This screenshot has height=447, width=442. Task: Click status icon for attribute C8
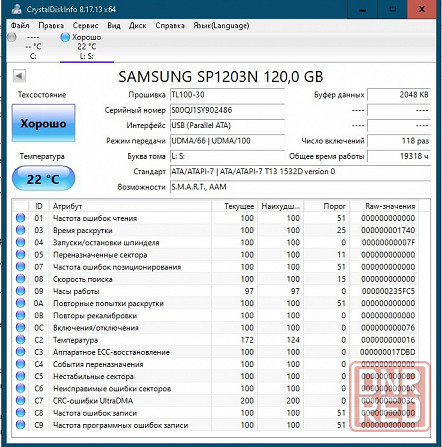click(21, 413)
